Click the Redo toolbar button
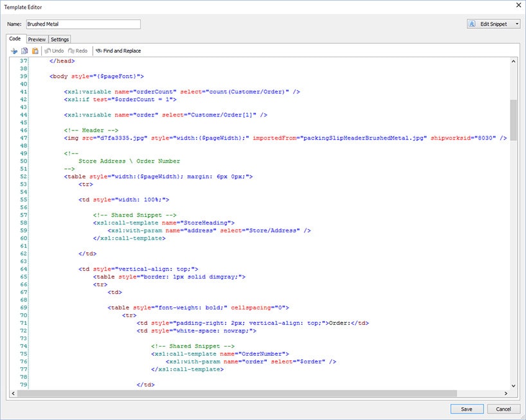This screenshot has width=526, height=420. tap(77, 51)
